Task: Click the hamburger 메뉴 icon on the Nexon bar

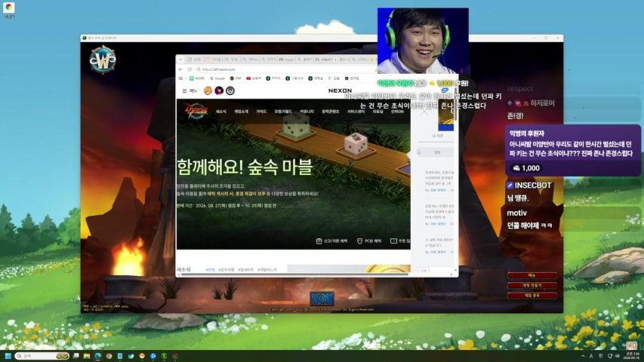Action: pos(184,90)
